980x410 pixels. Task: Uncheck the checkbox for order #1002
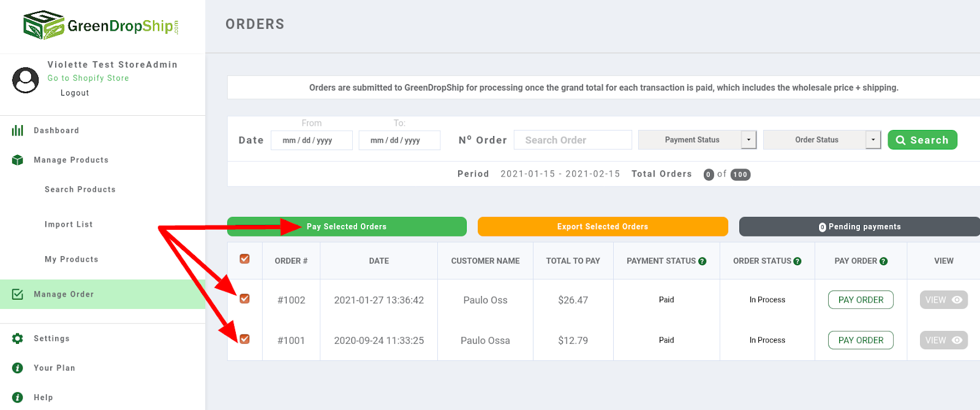[x=244, y=298]
